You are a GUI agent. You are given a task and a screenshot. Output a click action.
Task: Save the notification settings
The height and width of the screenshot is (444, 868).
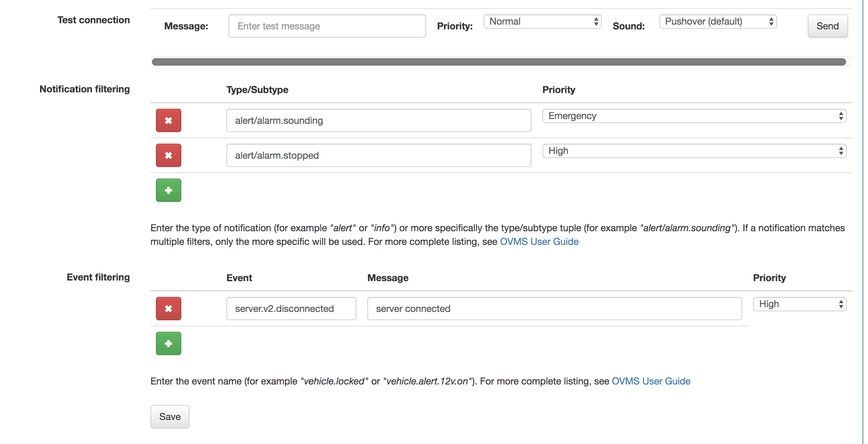click(x=170, y=416)
